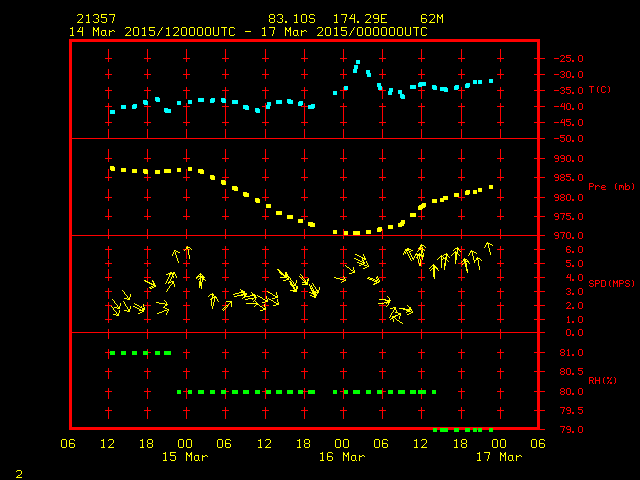Click the 990.0 pressure tick label
The width and height of the screenshot is (640, 480).
[x=569, y=159]
